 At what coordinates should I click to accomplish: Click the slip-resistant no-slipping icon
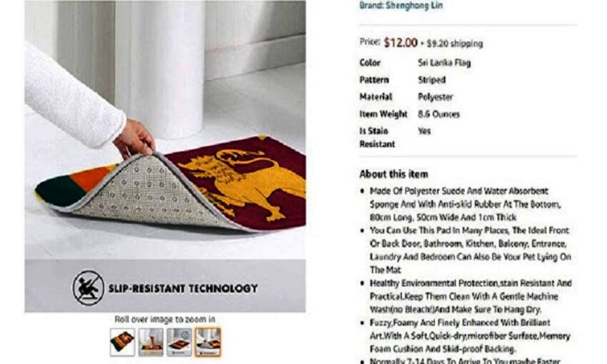(89, 288)
